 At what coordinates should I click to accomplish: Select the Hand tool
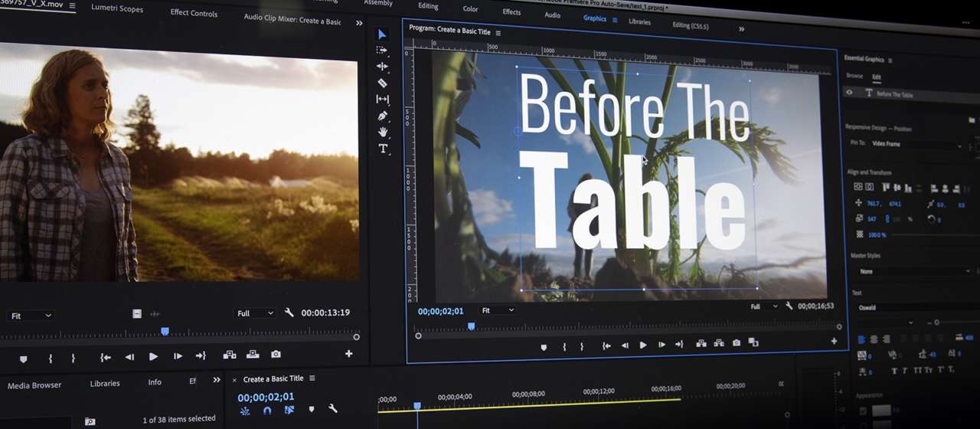click(x=383, y=132)
